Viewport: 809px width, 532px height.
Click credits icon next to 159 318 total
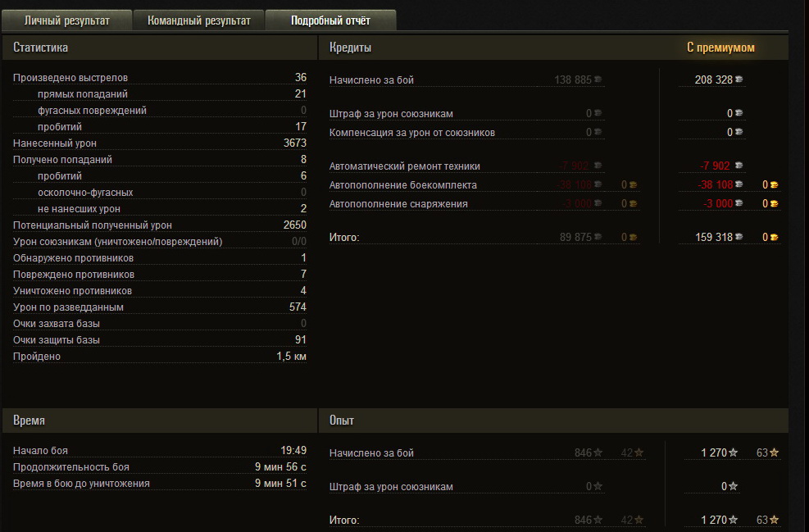739,237
